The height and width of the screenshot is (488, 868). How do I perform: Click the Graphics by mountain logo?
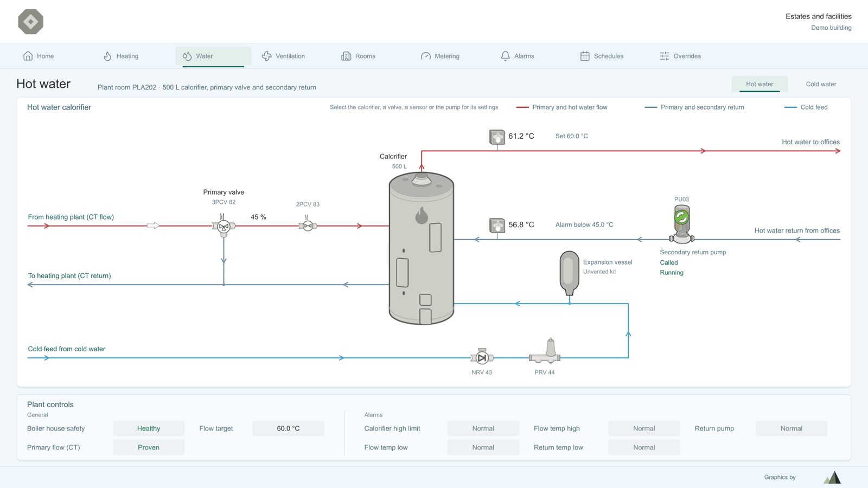pos(832,477)
